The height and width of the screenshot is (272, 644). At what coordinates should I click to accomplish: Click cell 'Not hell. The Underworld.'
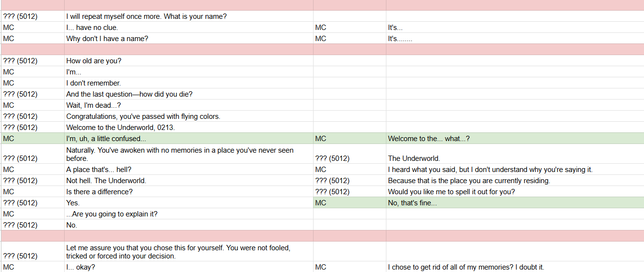coord(189,181)
